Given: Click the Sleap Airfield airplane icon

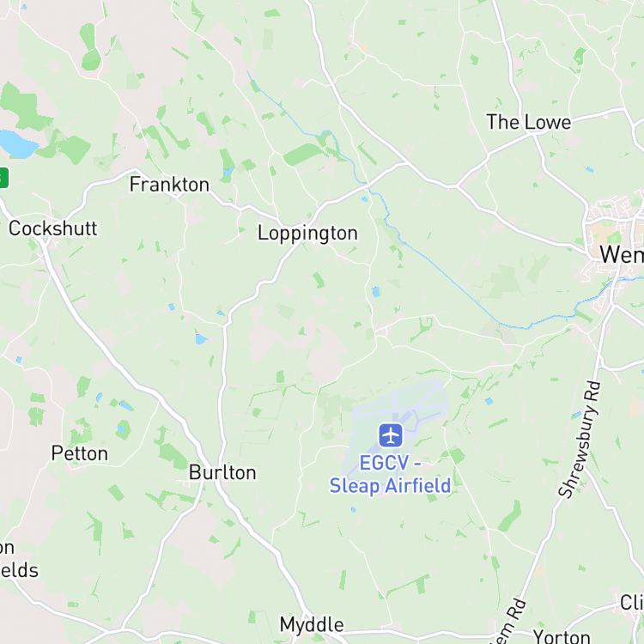Looking at the screenshot, I should (391, 435).
